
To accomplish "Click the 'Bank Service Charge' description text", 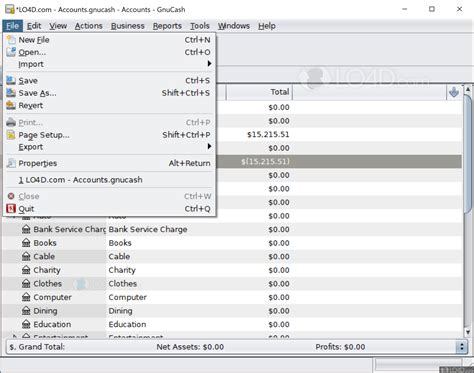I will 148,229.
